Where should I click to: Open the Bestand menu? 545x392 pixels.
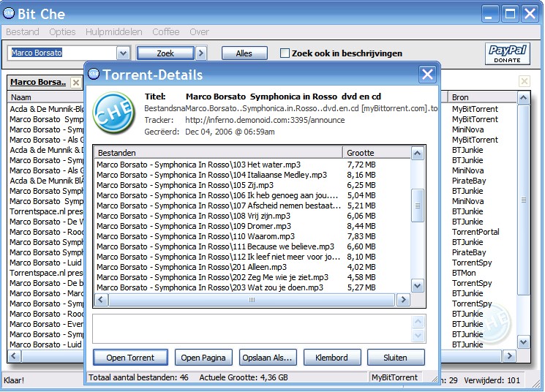tap(23, 32)
